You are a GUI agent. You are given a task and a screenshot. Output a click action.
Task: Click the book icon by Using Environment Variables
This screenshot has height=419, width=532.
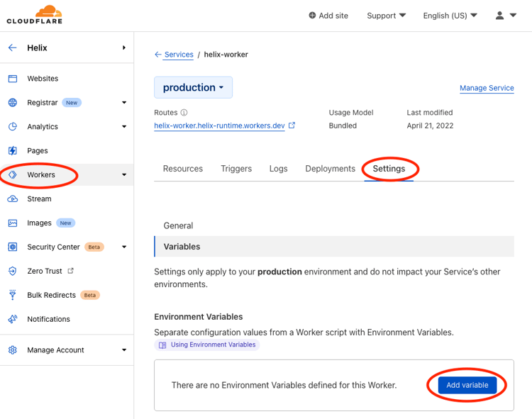pos(162,345)
